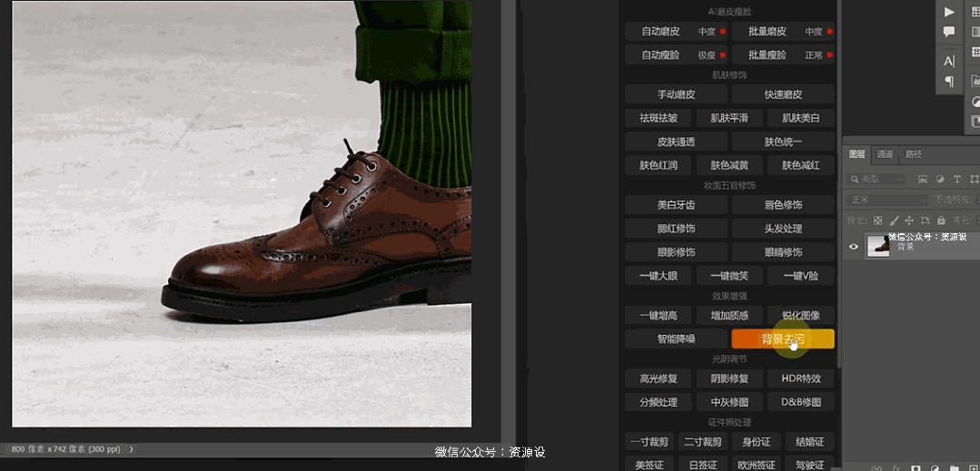Click the 肤色减红 button
This screenshot has width=980, height=471.
801,165
